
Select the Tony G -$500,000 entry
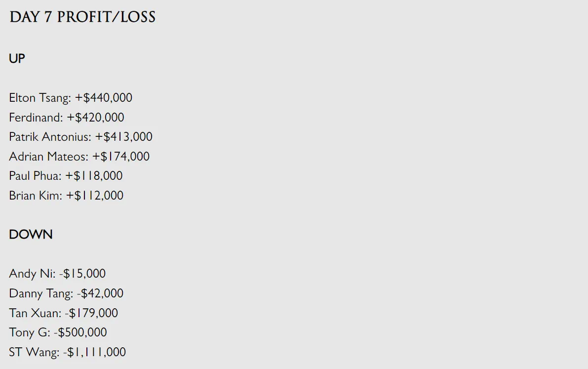point(58,332)
